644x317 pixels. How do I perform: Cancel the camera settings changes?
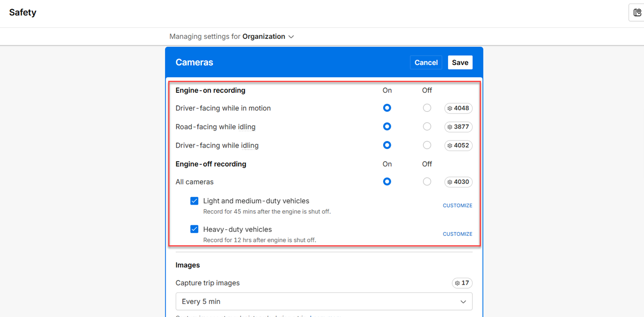pyautogui.click(x=425, y=62)
